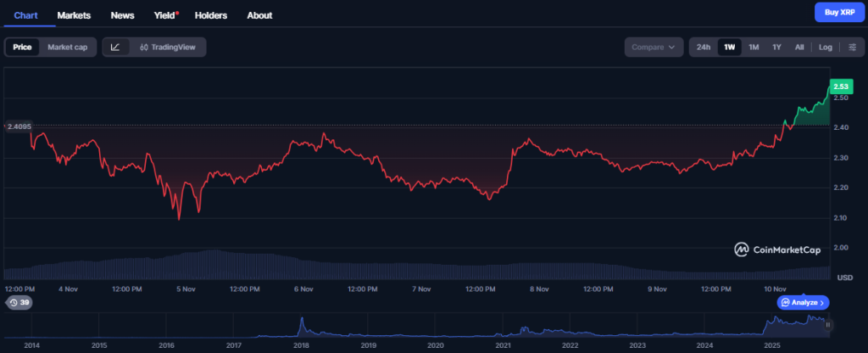Switch to the line chart view icon
This screenshot has width=868, height=353.
coord(115,47)
